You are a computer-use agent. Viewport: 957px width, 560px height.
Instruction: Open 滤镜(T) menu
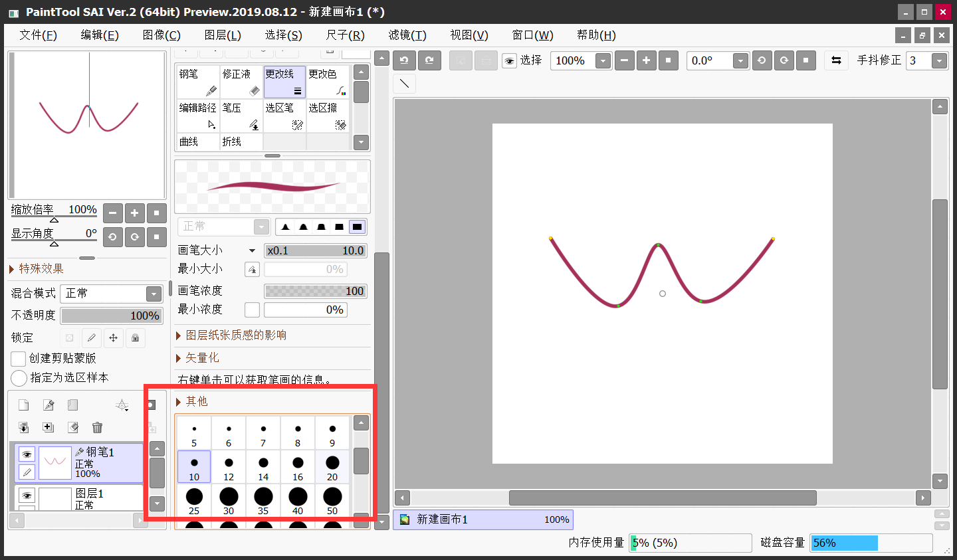point(407,35)
